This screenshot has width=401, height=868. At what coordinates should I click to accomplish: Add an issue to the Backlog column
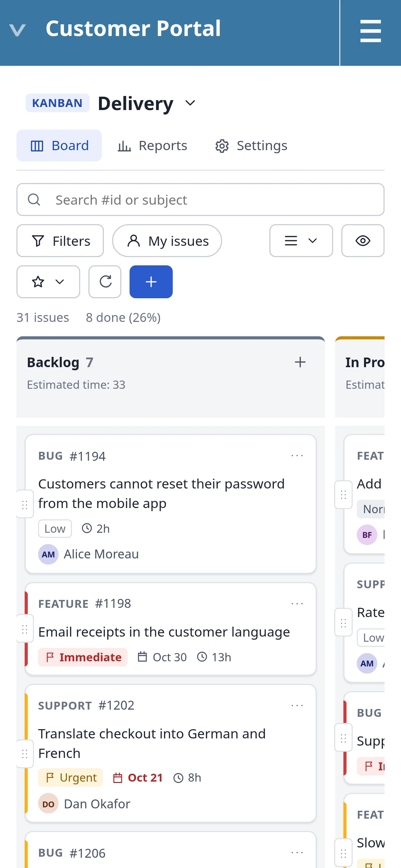point(300,362)
